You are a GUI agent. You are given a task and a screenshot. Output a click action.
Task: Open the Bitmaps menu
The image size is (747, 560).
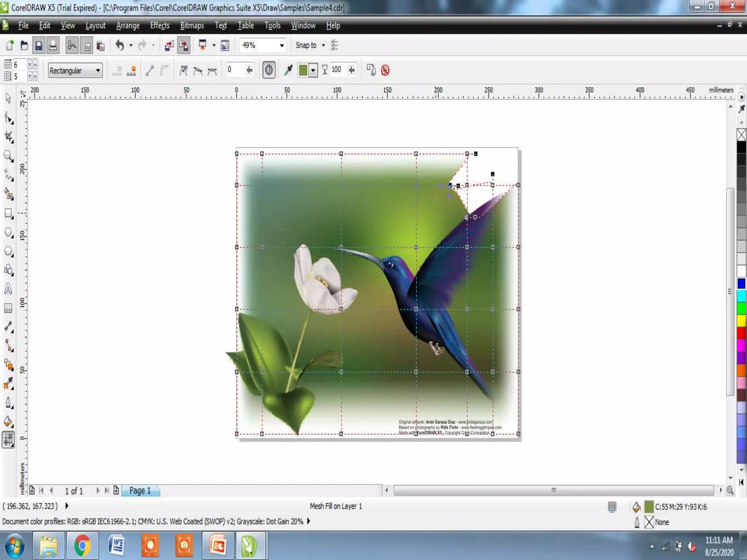coord(192,26)
